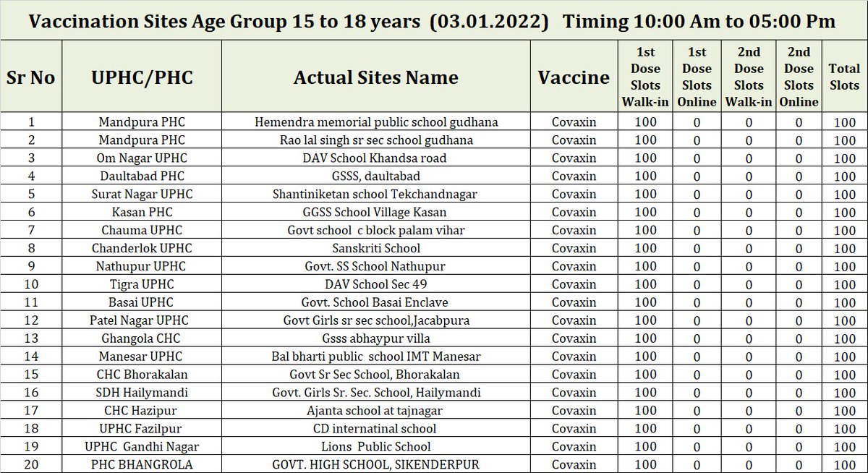The height and width of the screenshot is (473, 868).
Task: Select the 'Total Slots' column header
Action: [844, 77]
